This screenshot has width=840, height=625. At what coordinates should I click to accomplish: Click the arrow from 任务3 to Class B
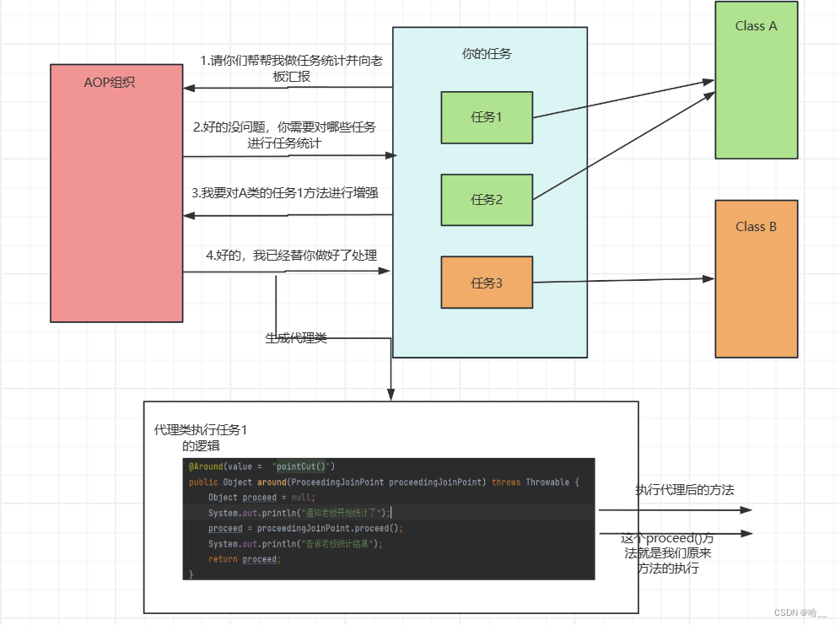[623, 280]
